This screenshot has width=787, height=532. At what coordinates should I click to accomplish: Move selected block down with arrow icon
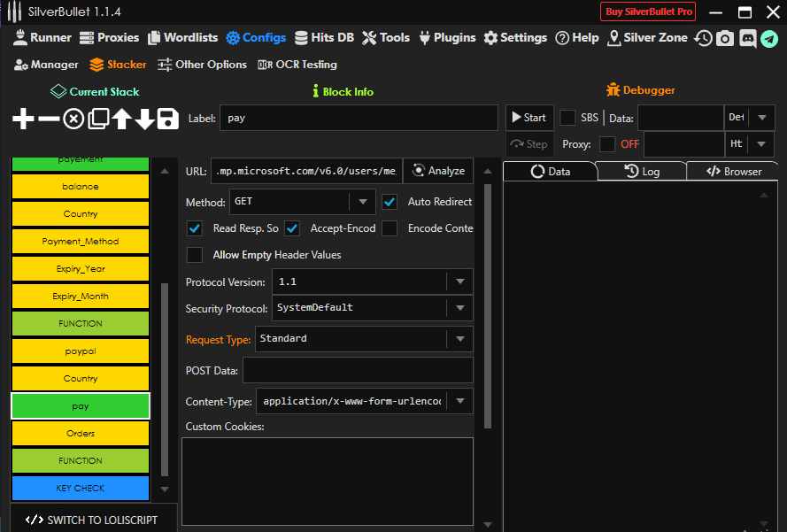click(145, 119)
